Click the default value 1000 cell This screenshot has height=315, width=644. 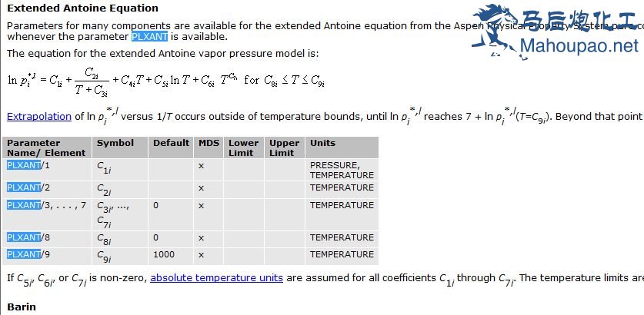(164, 254)
